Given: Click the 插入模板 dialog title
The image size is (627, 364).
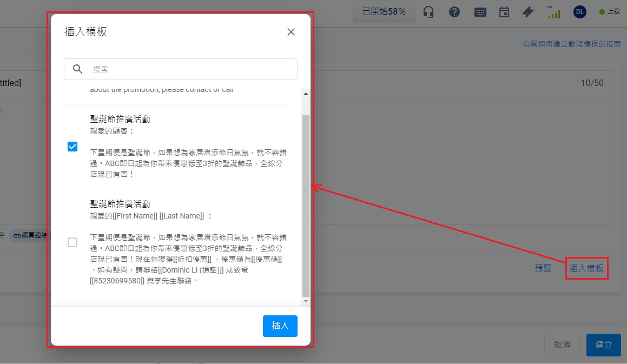Looking at the screenshot, I should [x=85, y=31].
